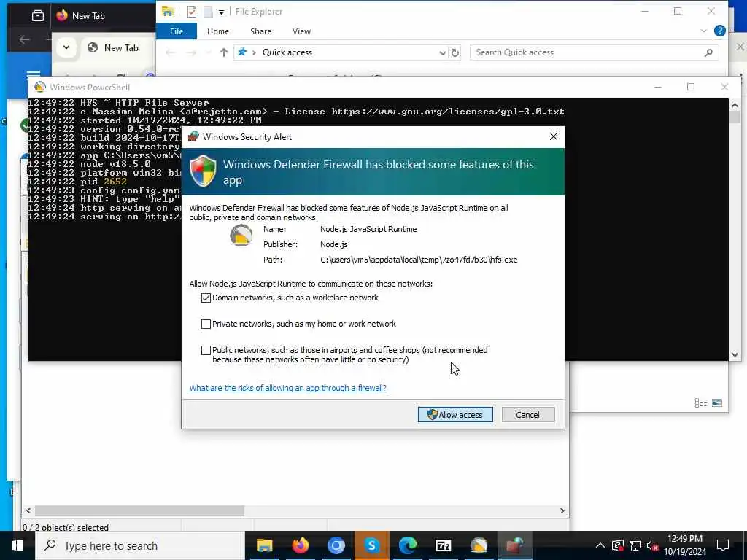Open Firefox tab list dropdown arrow

pyautogui.click(x=66, y=47)
